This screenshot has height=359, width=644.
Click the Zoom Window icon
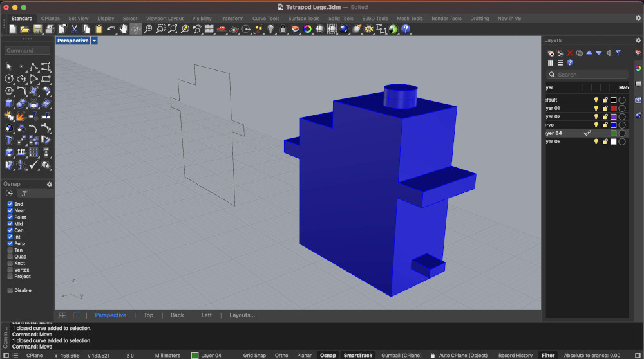[160, 29]
